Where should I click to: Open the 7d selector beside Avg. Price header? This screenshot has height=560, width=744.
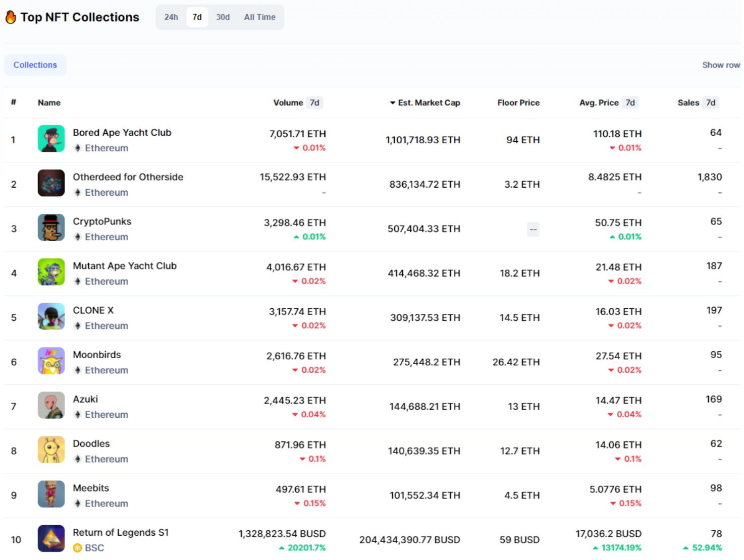pyautogui.click(x=630, y=102)
